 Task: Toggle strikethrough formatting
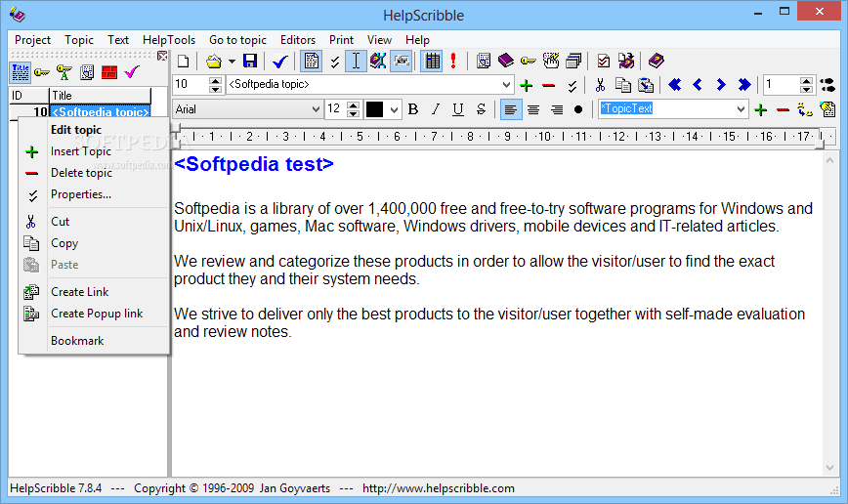[x=481, y=109]
